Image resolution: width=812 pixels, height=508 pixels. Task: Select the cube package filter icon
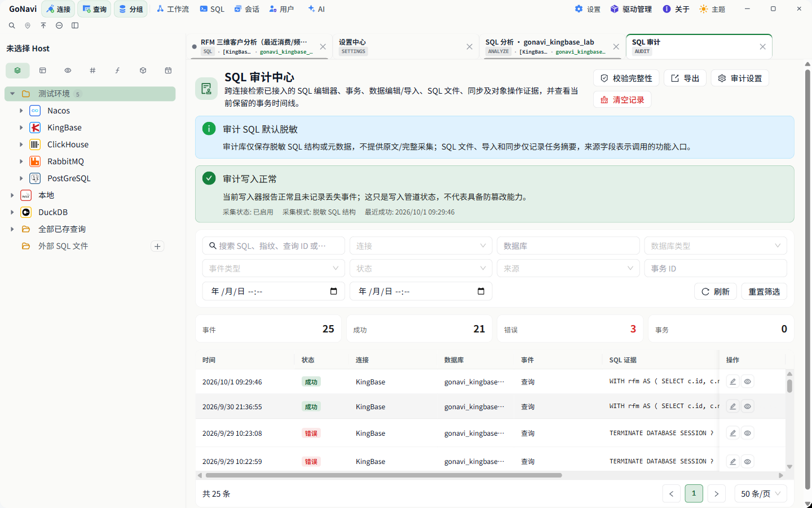click(143, 71)
